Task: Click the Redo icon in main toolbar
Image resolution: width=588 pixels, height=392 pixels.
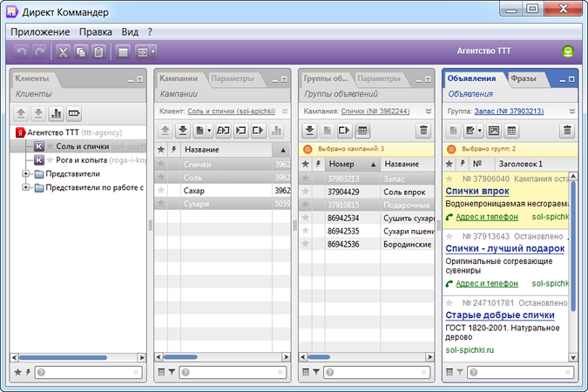Action: [x=39, y=51]
